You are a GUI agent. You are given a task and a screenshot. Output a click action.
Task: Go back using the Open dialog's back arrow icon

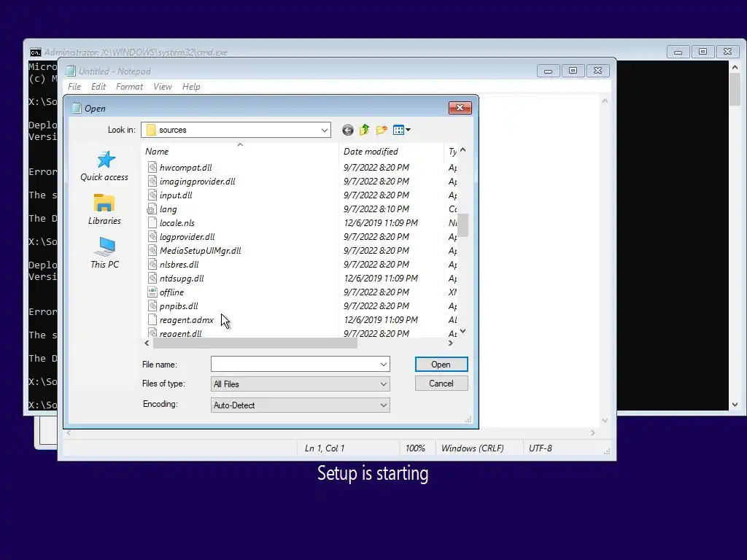[348, 130]
